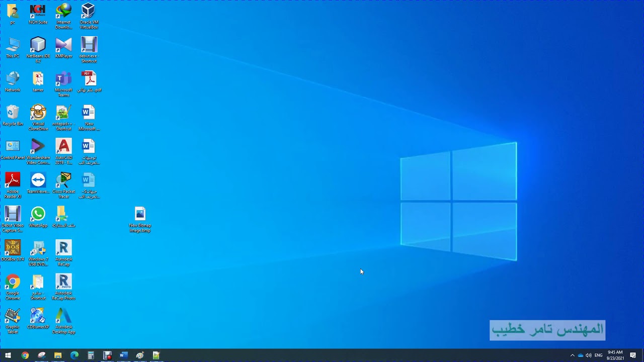Select the NCH Suite desktop icon
The width and height of the screenshot is (644, 362).
[38, 14]
